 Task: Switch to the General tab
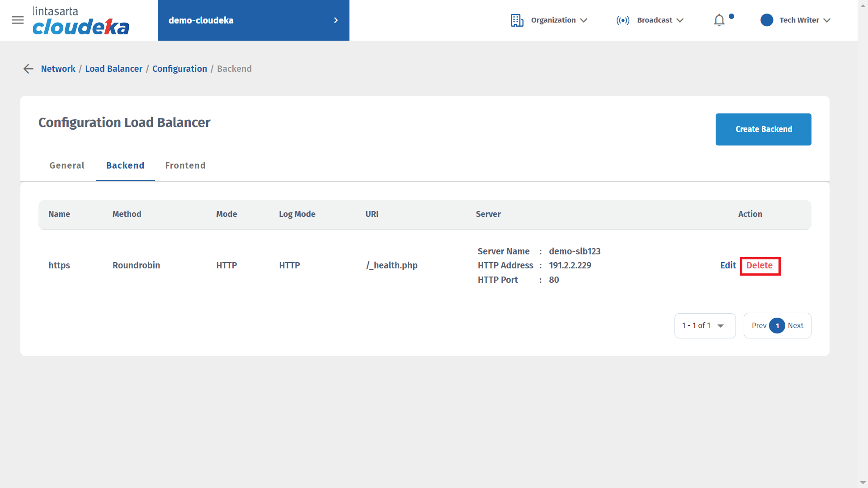[67, 165]
